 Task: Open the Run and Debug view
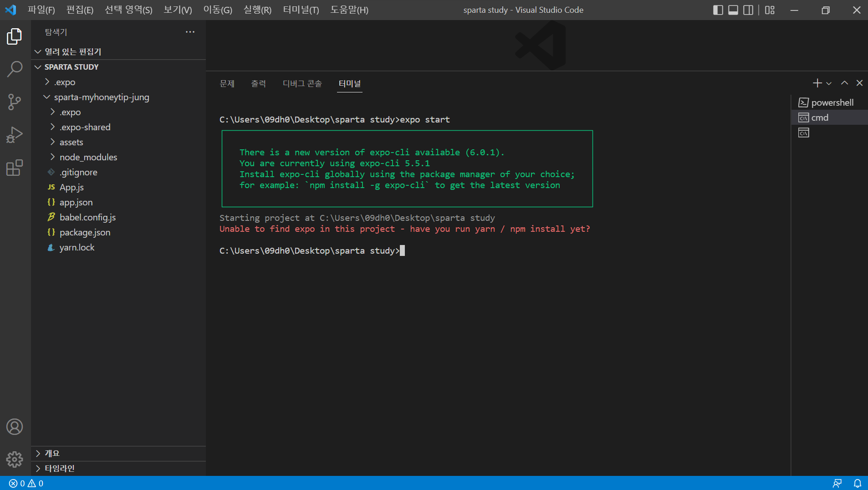pyautogui.click(x=15, y=135)
